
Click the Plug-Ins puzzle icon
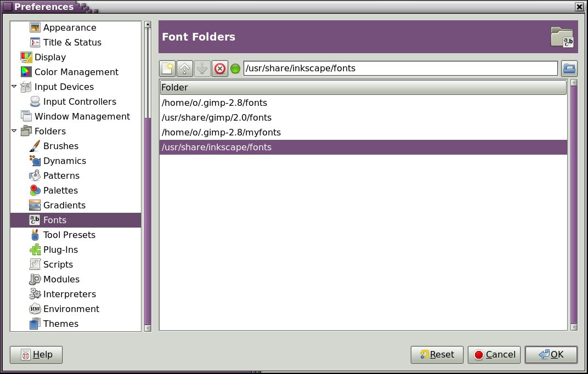click(35, 250)
